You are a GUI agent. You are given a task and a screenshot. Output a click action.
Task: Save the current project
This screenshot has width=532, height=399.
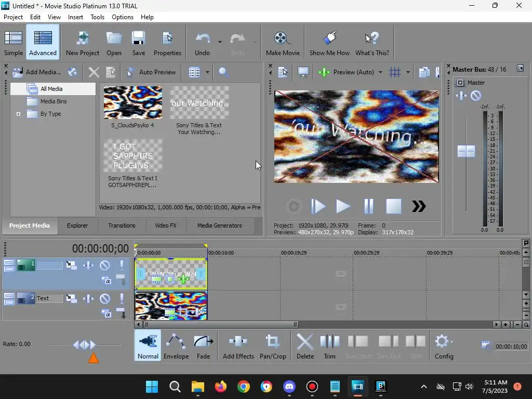click(x=138, y=43)
